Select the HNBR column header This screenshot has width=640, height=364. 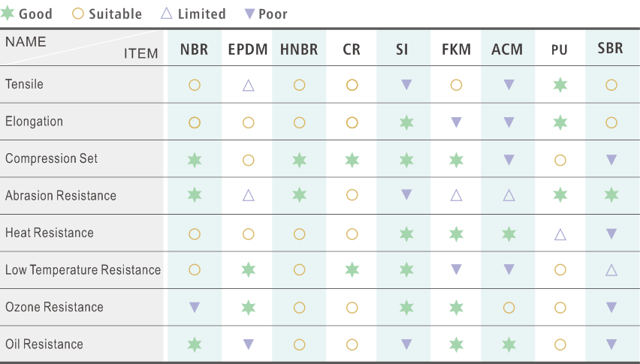click(299, 50)
